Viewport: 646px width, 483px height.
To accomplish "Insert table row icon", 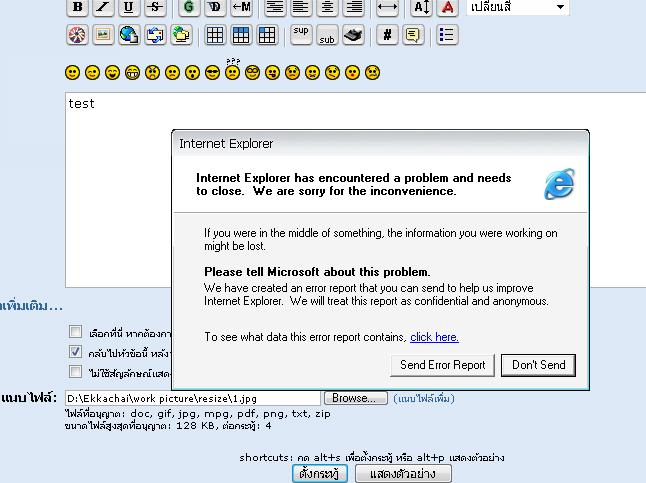I will (x=241, y=35).
